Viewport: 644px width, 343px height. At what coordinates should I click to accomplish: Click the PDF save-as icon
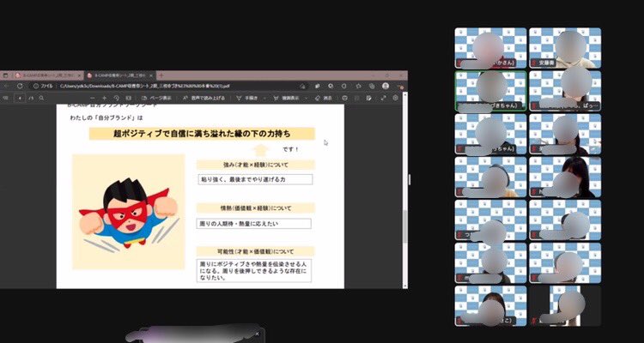(369, 98)
